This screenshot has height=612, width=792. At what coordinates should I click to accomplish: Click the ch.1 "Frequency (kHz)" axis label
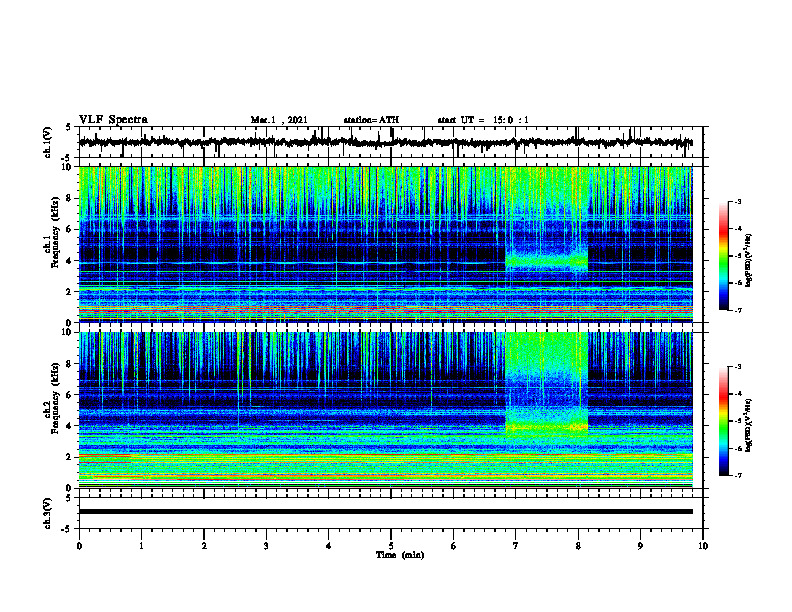[x=55, y=232]
